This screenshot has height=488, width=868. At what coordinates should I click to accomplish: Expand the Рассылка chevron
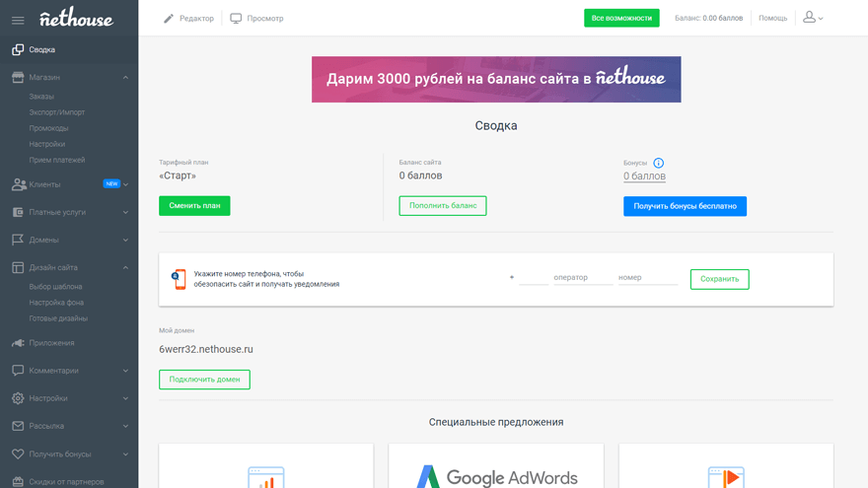point(125,426)
